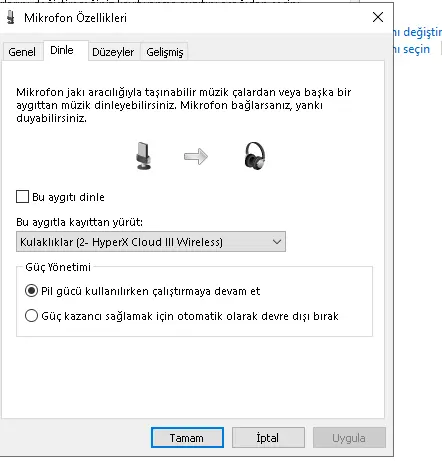The image size is (442, 476).
Task: Close the Mikrofon Özellikleri dialog
Action: point(378,17)
